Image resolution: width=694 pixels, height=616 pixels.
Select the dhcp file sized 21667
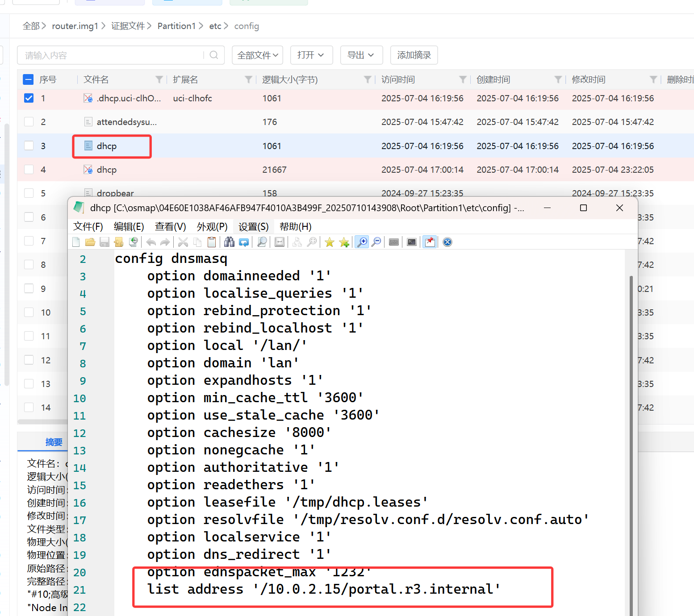[x=106, y=170]
